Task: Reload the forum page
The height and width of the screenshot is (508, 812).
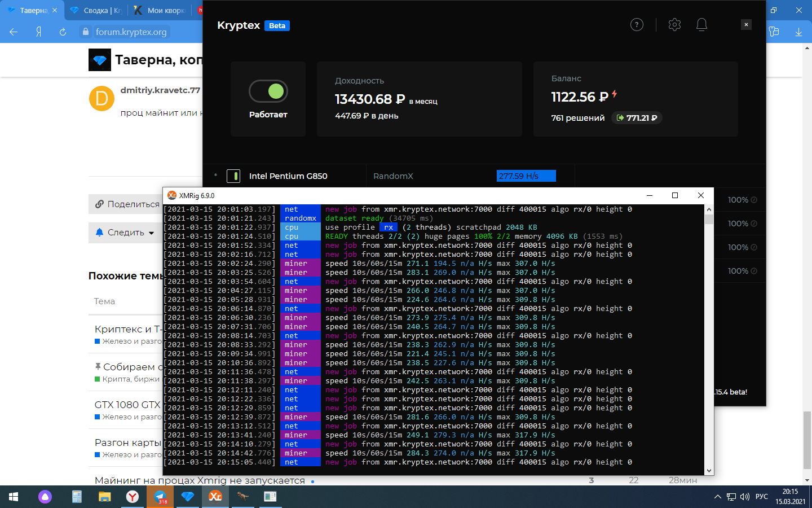Action: pos(63,32)
